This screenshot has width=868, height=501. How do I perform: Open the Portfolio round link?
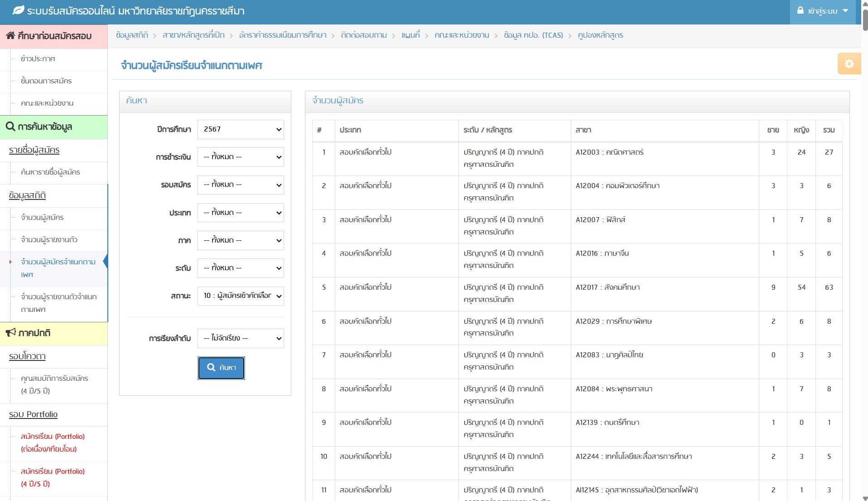click(x=33, y=414)
